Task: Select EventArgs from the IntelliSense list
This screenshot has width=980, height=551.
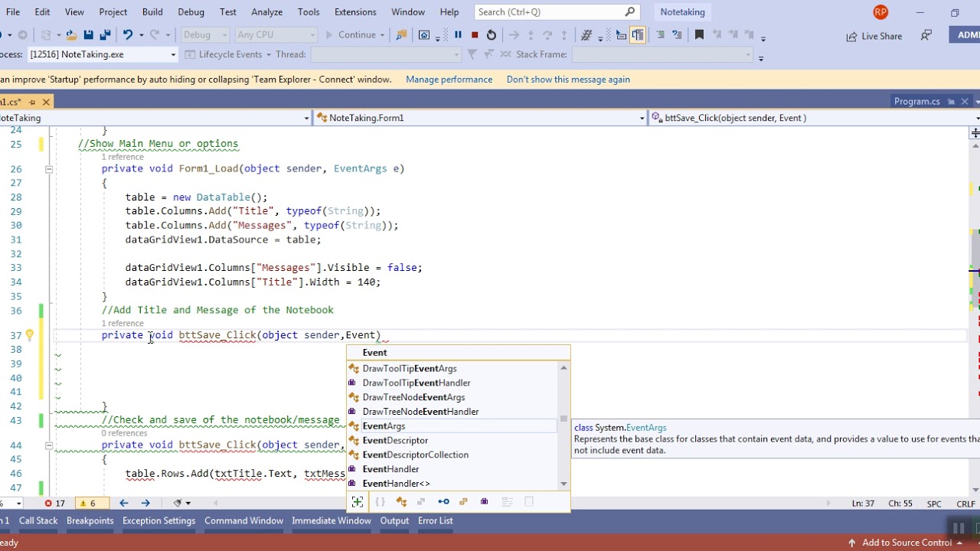Action: (384, 426)
